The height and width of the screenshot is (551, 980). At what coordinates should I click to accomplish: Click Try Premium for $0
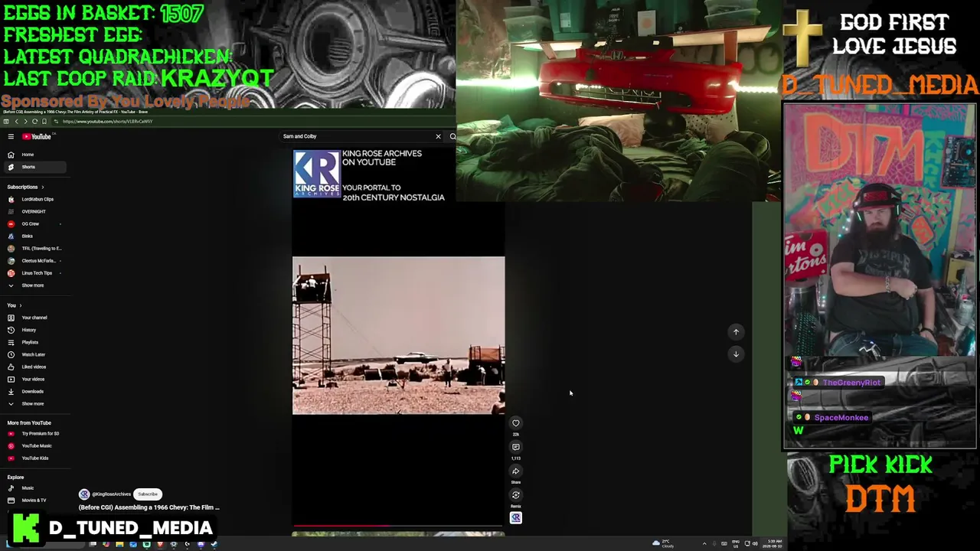click(x=35, y=433)
